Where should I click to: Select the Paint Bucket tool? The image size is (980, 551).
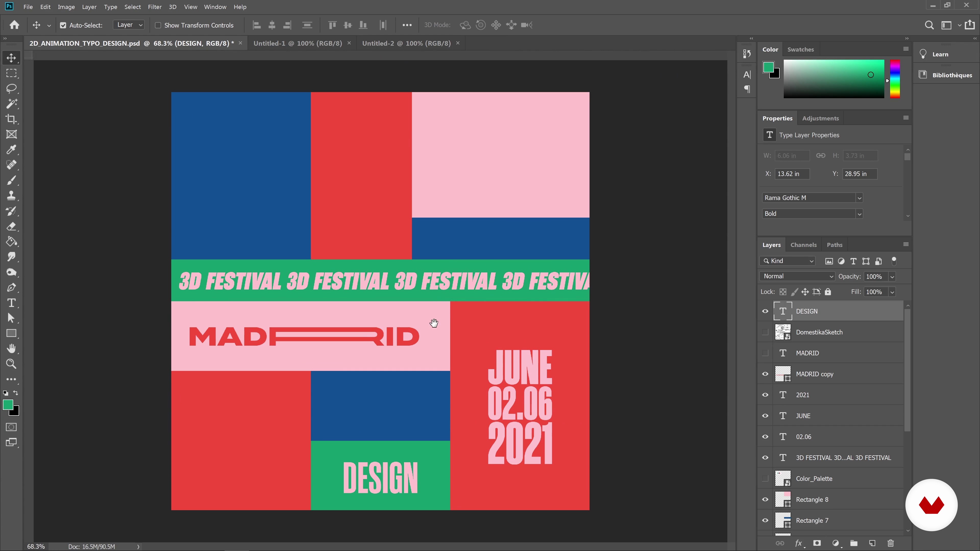point(11,242)
